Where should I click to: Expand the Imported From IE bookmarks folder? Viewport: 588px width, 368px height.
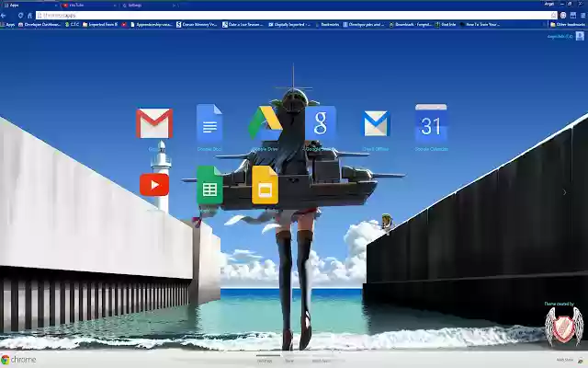[x=100, y=25]
